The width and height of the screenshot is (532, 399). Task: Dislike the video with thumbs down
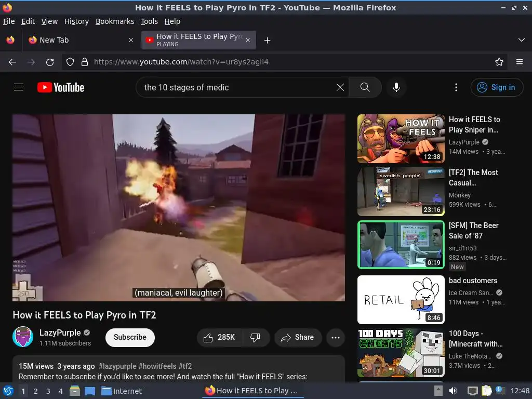point(256,337)
